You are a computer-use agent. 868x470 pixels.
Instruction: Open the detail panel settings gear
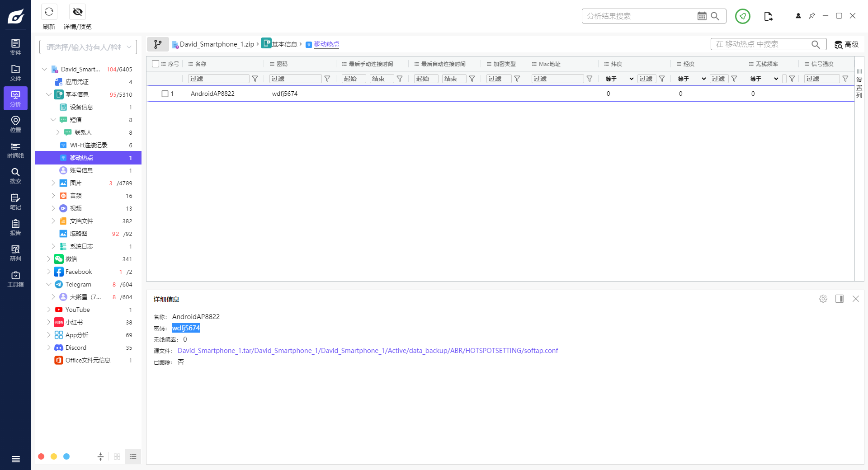click(x=823, y=299)
